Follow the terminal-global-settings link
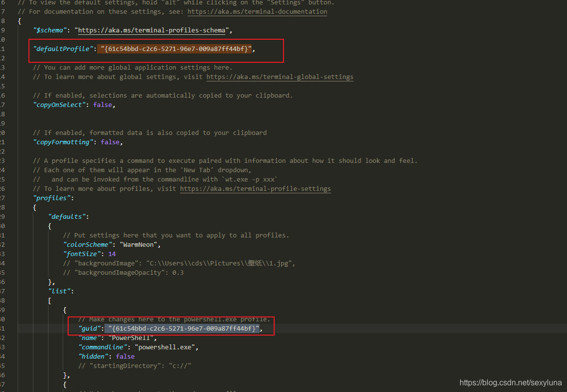Image resolution: width=567 pixels, height=392 pixels. click(x=280, y=77)
